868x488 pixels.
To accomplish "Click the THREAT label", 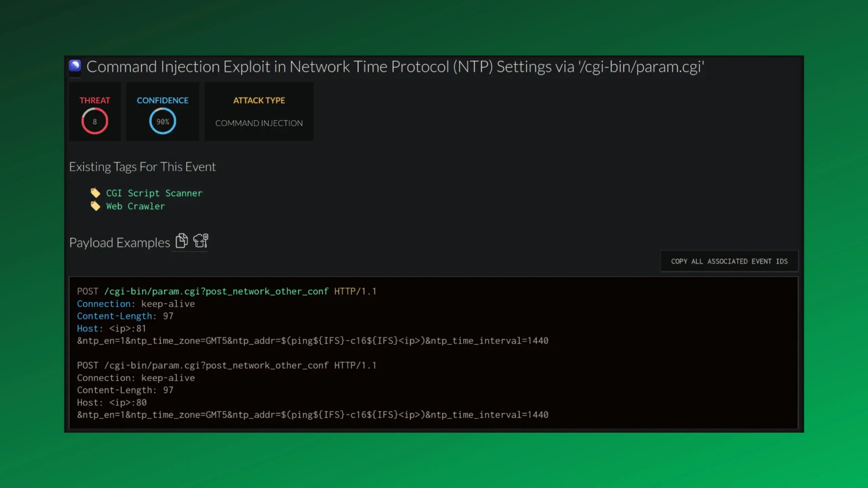I will (x=95, y=100).
